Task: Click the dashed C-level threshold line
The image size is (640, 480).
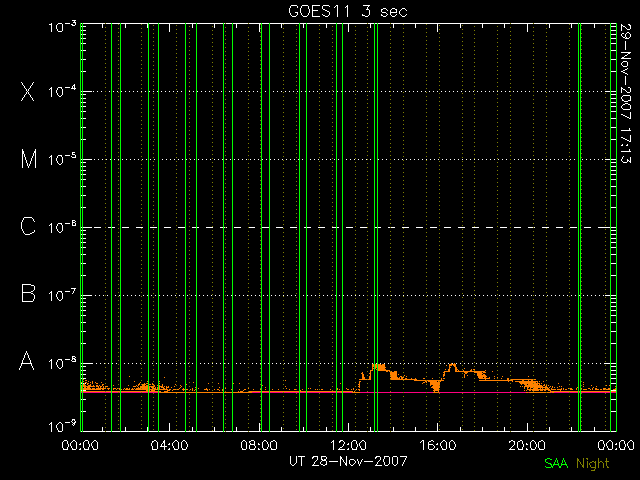Action: (348, 227)
